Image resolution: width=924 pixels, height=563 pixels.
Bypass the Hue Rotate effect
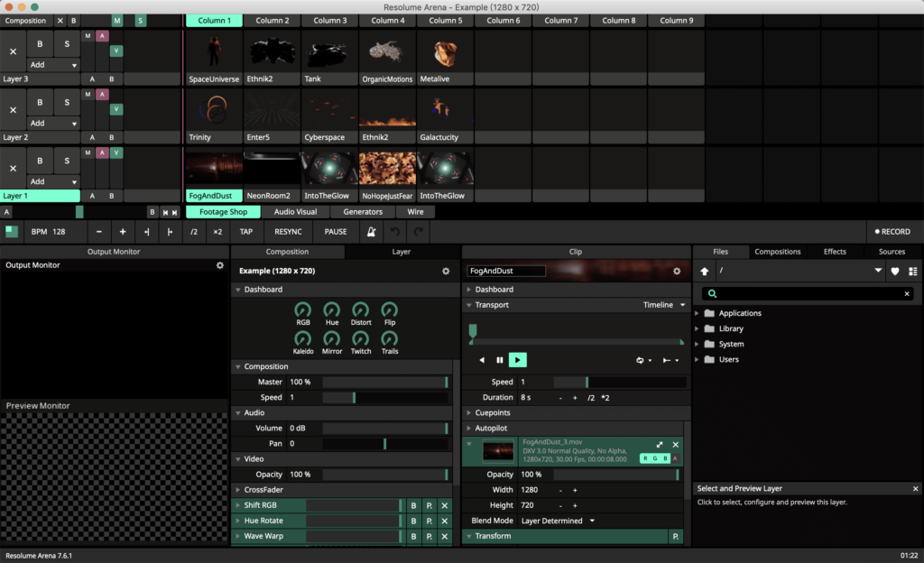click(x=413, y=521)
